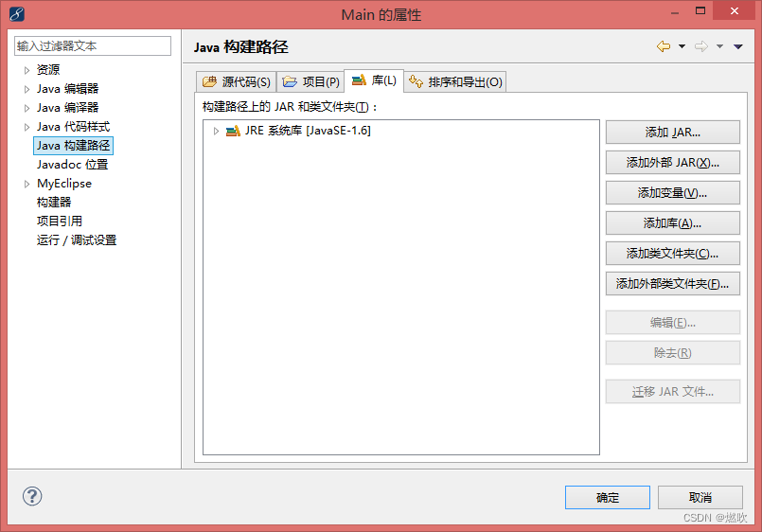Click the 添加外部类文件夹(F)... button
This screenshot has width=762, height=532.
click(673, 284)
